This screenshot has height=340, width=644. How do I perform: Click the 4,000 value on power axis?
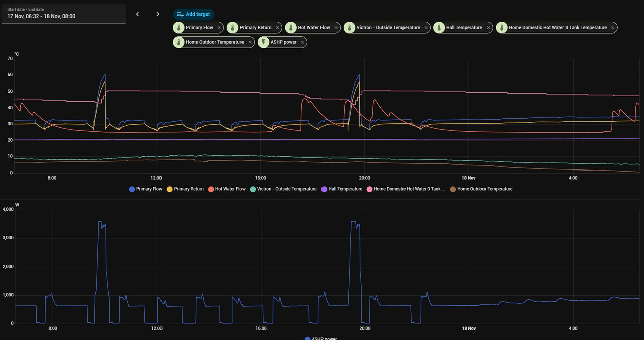8,209
